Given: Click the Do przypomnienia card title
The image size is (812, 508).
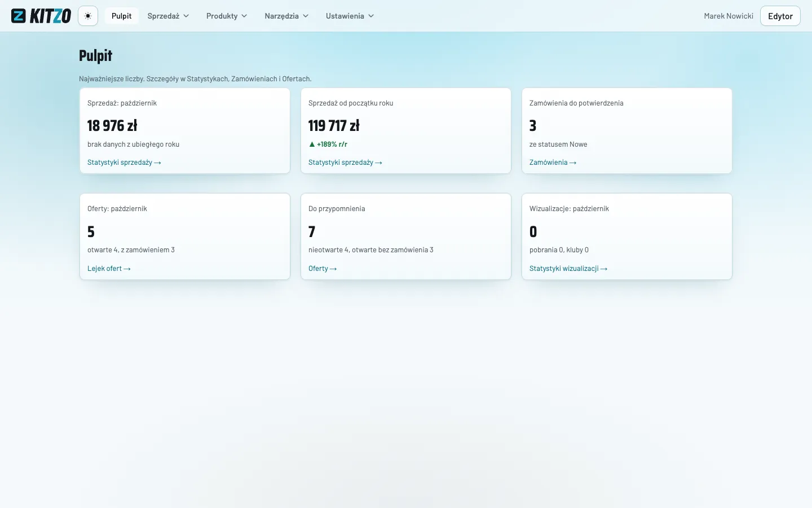Looking at the screenshot, I should 337,209.
